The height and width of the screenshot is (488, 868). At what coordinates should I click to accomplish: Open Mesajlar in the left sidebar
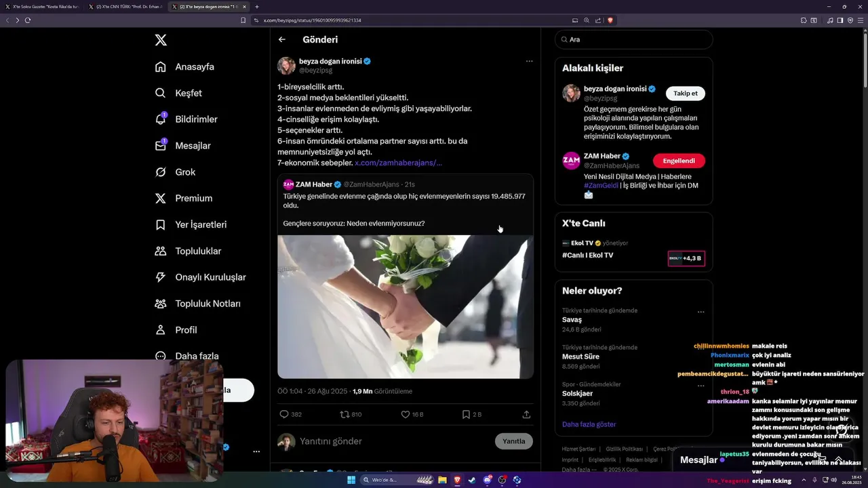[x=183, y=146]
